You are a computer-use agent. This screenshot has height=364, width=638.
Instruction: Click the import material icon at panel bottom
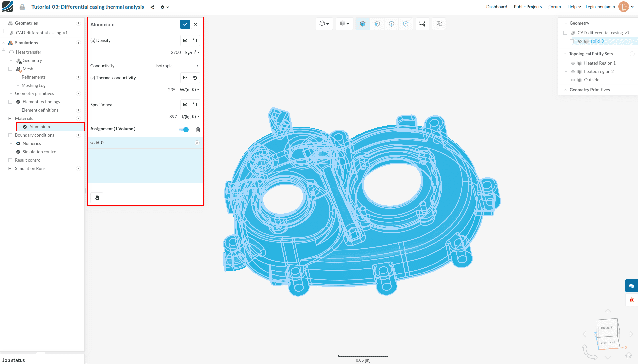[97, 198]
